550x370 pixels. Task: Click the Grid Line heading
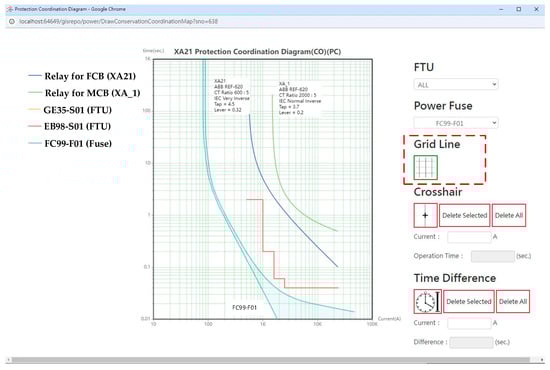click(x=437, y=144)
